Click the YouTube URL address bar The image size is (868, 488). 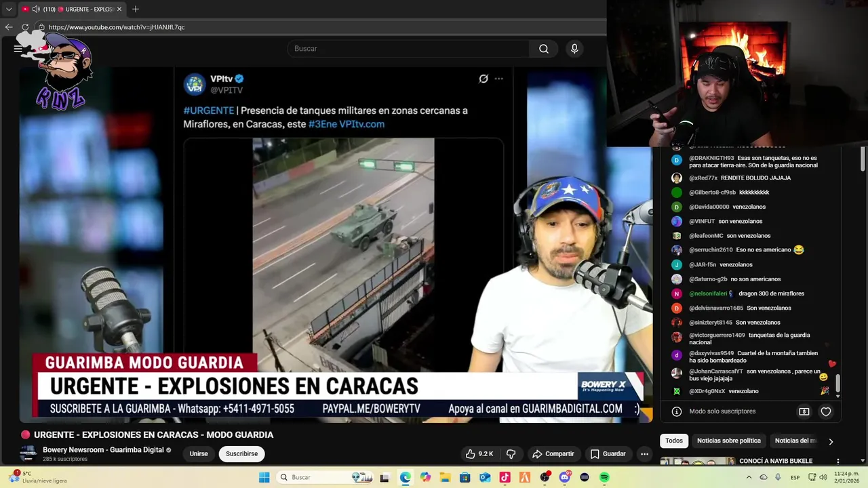pyautogui.click(x=319, y=27)
